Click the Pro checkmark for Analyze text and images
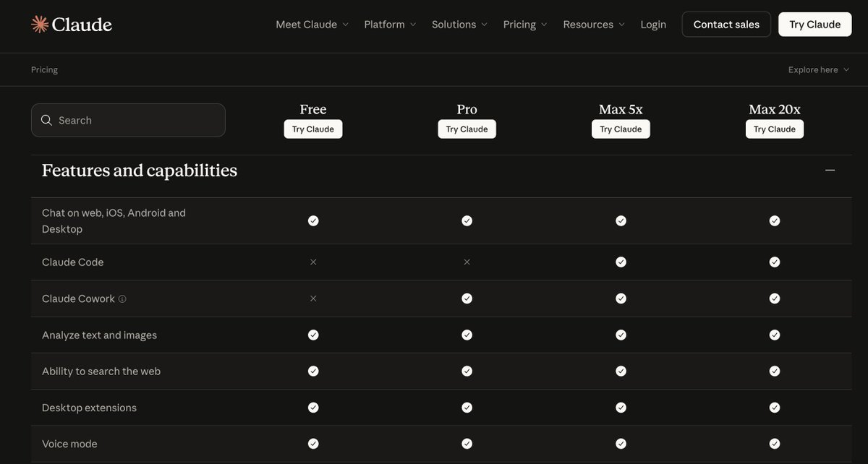This screenshot has width=868, height=464. click(x=467, y=335)
